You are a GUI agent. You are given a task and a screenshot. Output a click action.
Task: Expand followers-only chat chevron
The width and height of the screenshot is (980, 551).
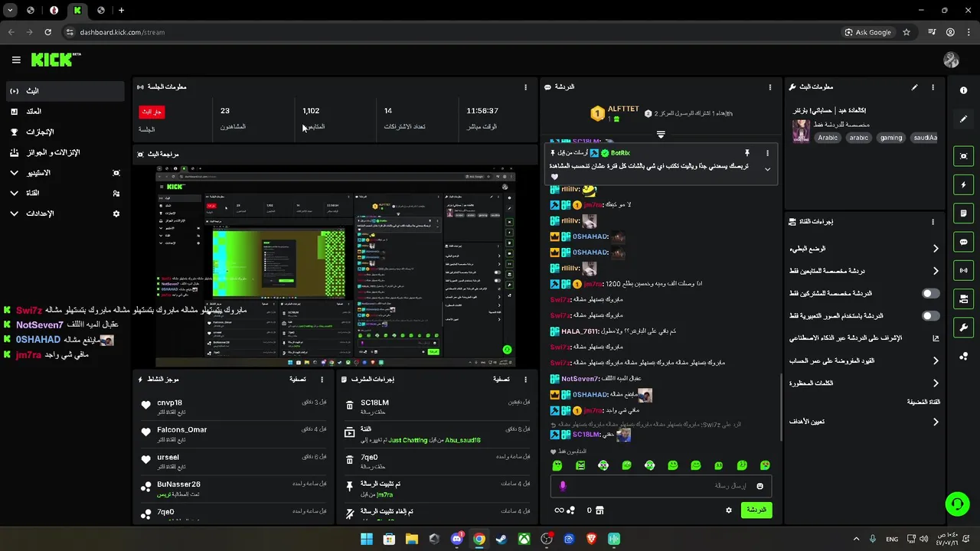click(x=935, y=271)
